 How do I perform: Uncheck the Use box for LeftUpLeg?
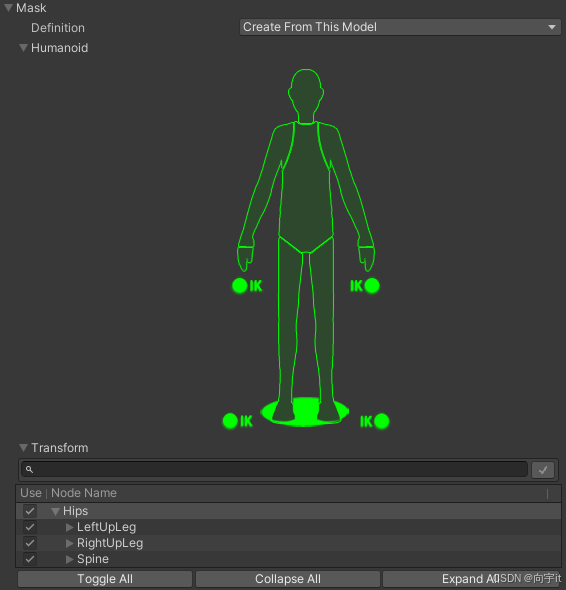[30, 527]
